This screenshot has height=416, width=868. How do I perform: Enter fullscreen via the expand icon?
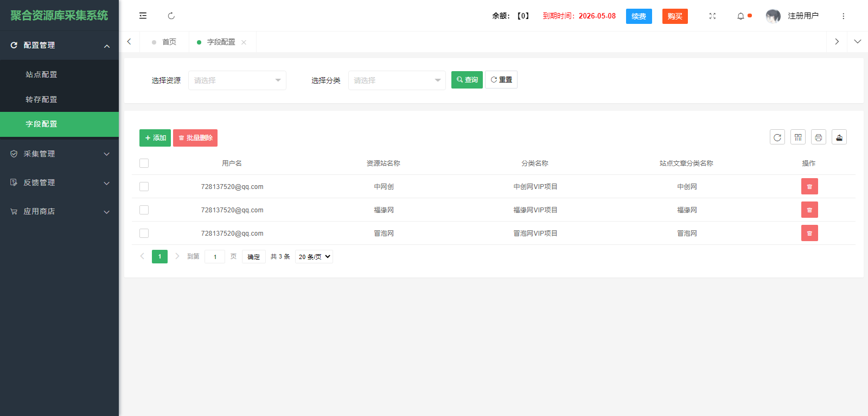712,16
